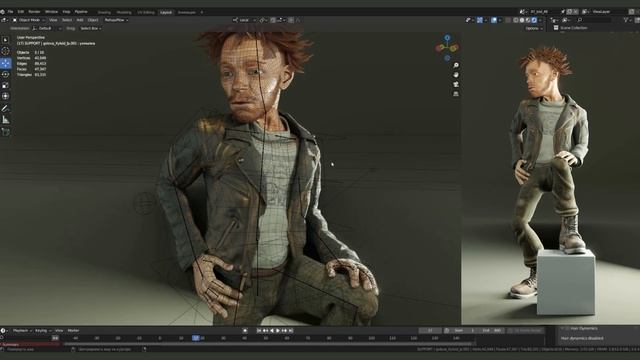640x360 pixels.
Task: Expand the viewport shading options arrow
Action: tap(540, 20)
